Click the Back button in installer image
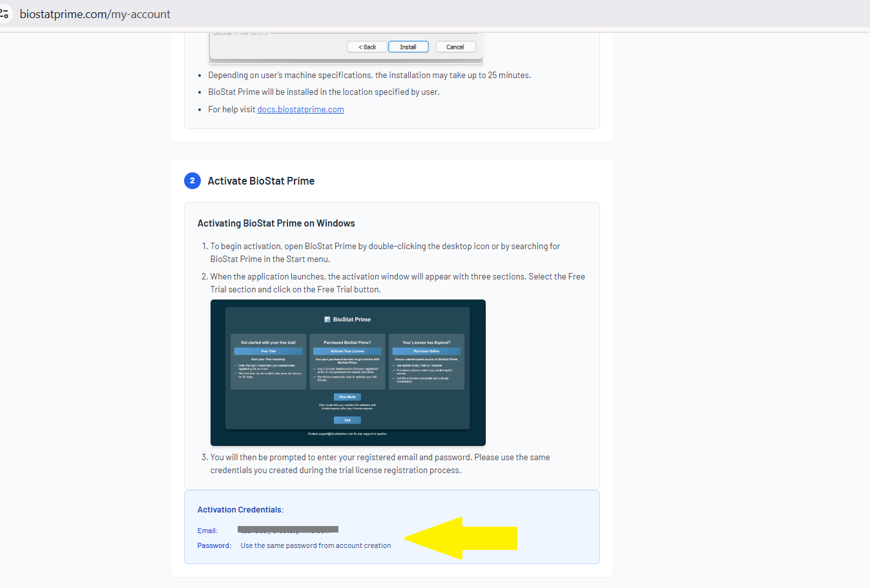 click(x=367, y=47)
